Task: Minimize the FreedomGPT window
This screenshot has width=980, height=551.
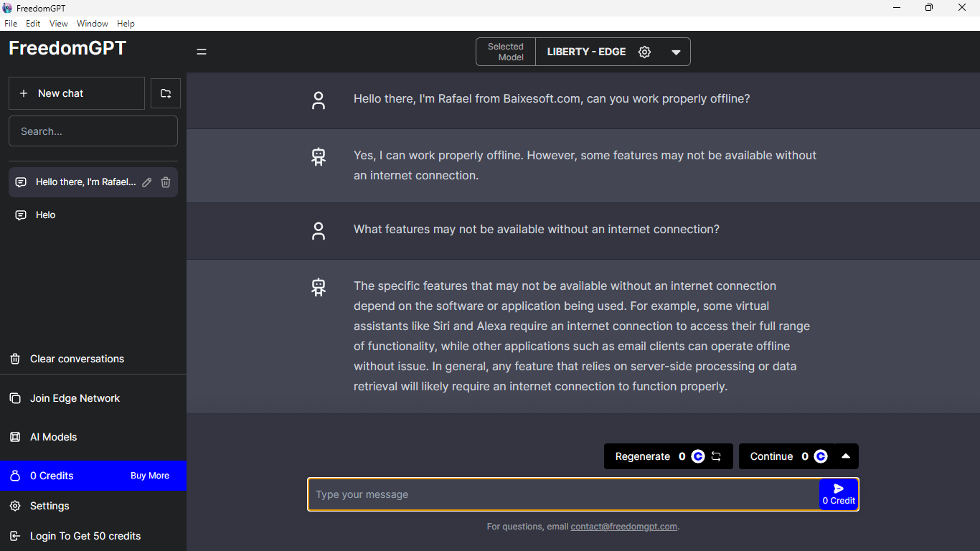Action: [x=897, y=8]
